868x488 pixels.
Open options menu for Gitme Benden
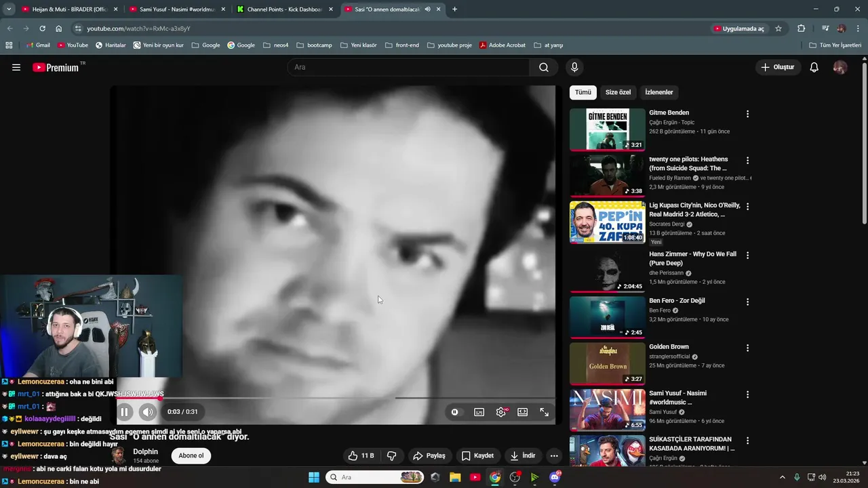click(747, 114)
